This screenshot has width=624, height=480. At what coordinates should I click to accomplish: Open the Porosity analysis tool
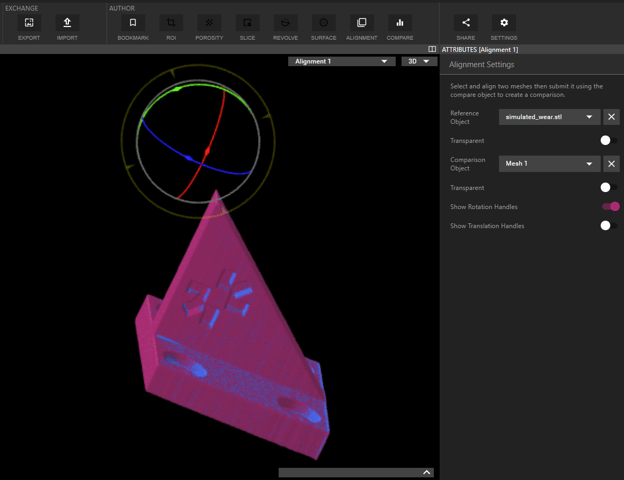[209, 23]
